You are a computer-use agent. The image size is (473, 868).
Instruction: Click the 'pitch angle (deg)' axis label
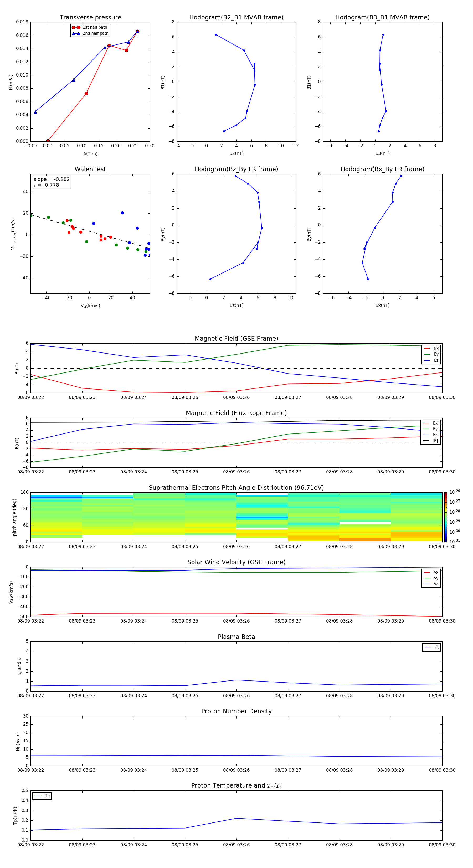[x=14, y=517]
